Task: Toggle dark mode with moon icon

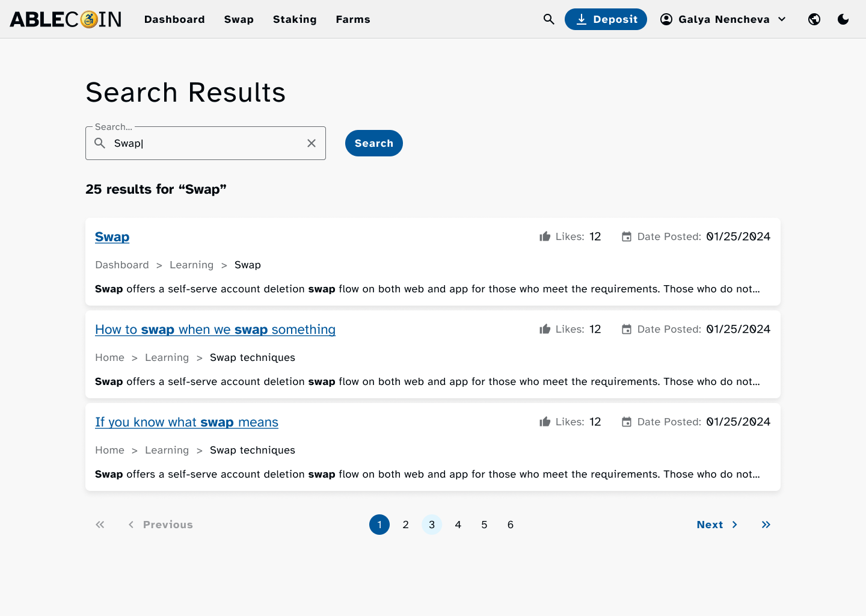Action: point(843,19)
